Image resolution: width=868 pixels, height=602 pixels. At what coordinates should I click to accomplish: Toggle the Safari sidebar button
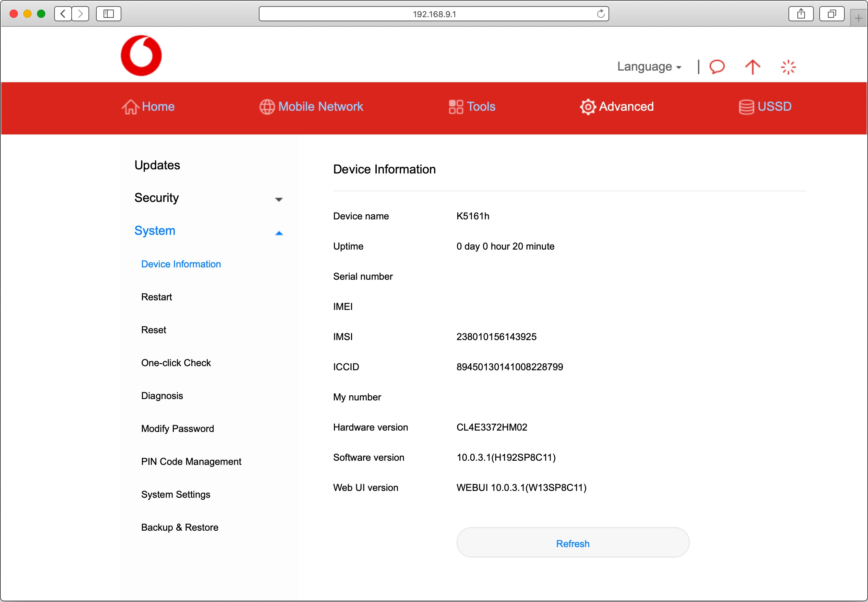tap(109, 14)
